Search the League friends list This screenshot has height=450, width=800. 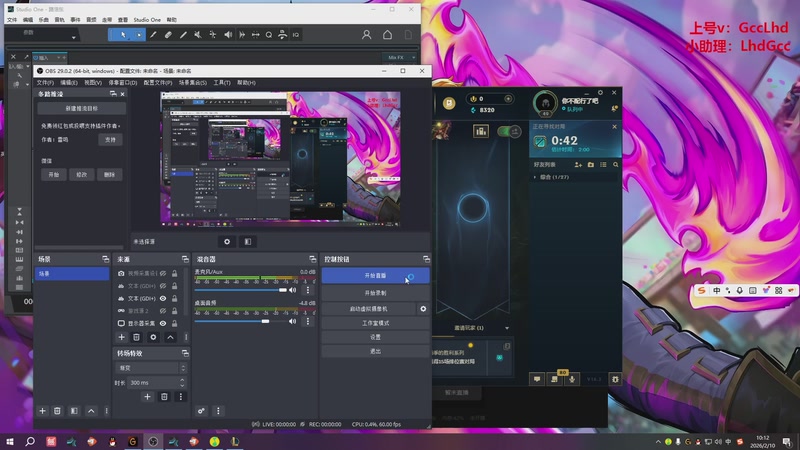pos(616,165)
